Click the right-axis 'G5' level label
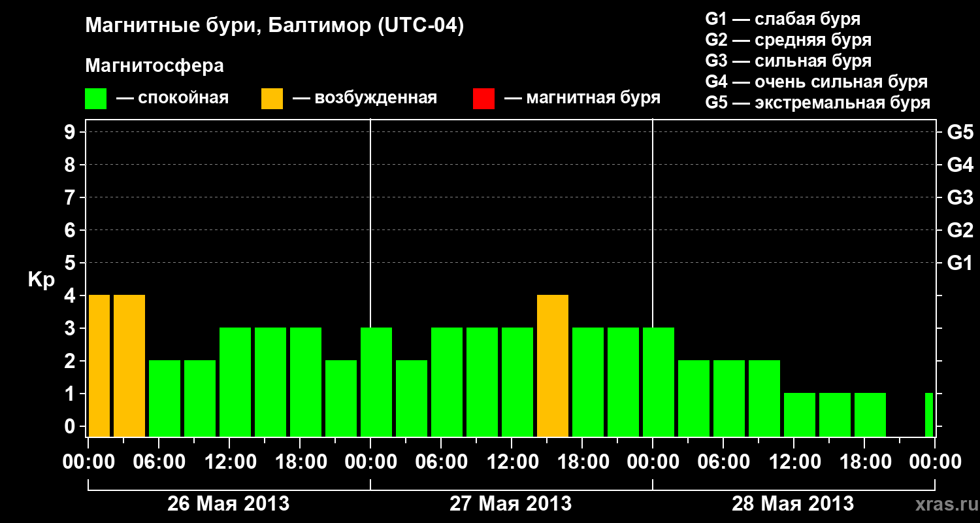Screen dimensions: 980x523 click(960, 132)
